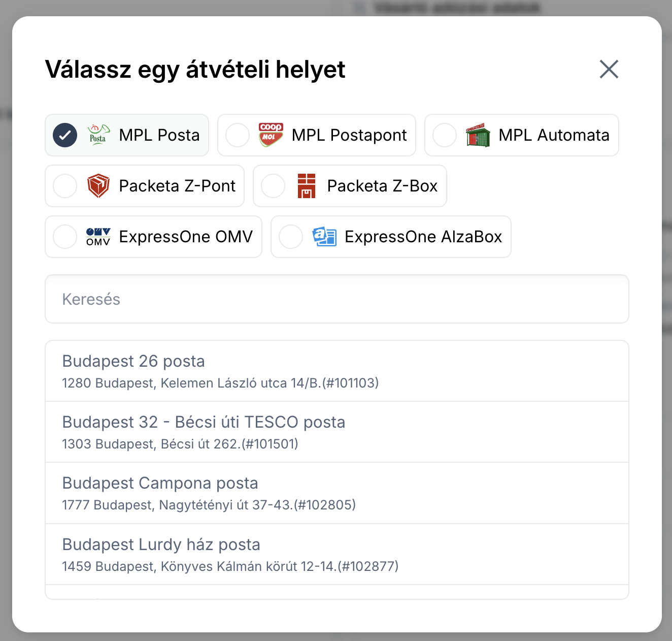Select the ExpressOne AlzaBox radio button
Image resolution: width=672 pixels, height=641 pixels.
(291, 237)
